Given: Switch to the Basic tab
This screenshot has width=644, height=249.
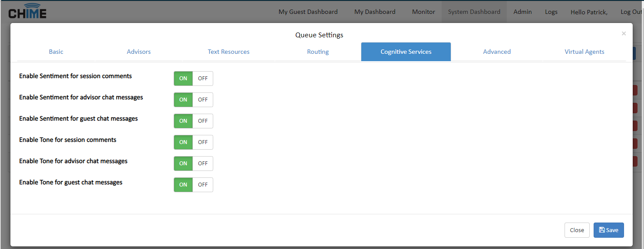Looking at the screenshot, I should pos(56,52).
